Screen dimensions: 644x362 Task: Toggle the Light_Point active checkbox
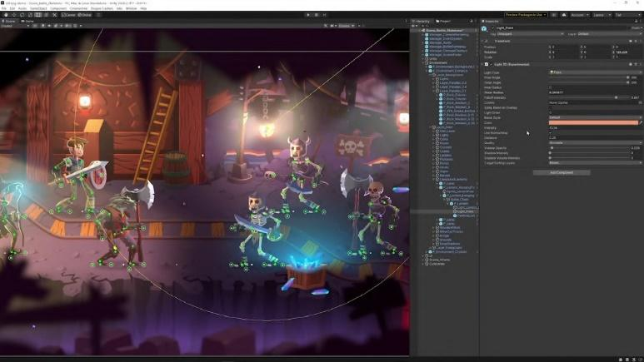pyautogui.click(x=493, y=28)
